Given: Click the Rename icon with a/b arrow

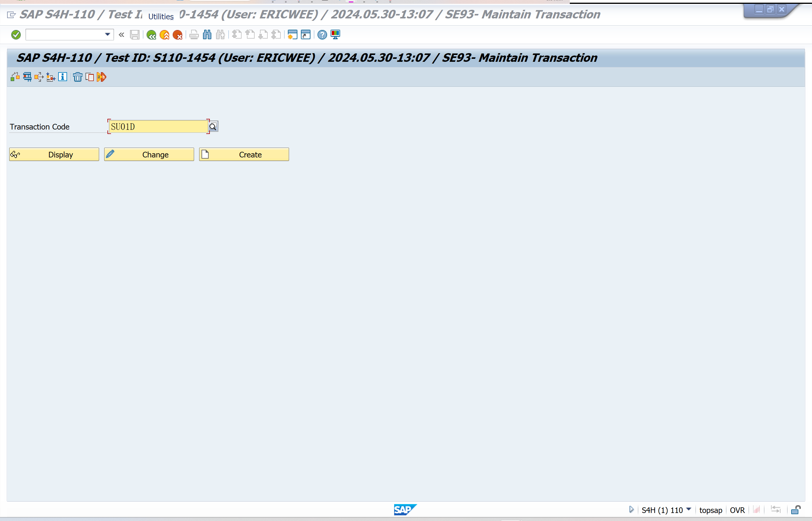Looking at the screenshot, I should coord(101,77).
